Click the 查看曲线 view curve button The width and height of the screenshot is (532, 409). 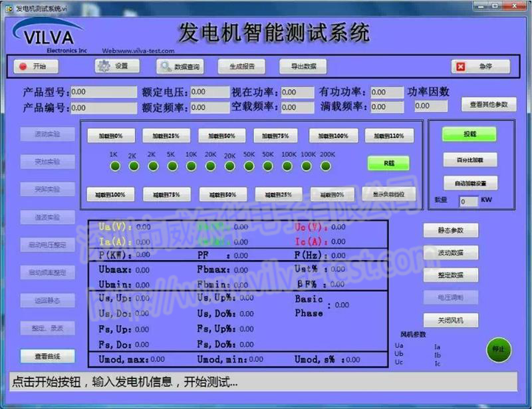click(x=47, y=356)
